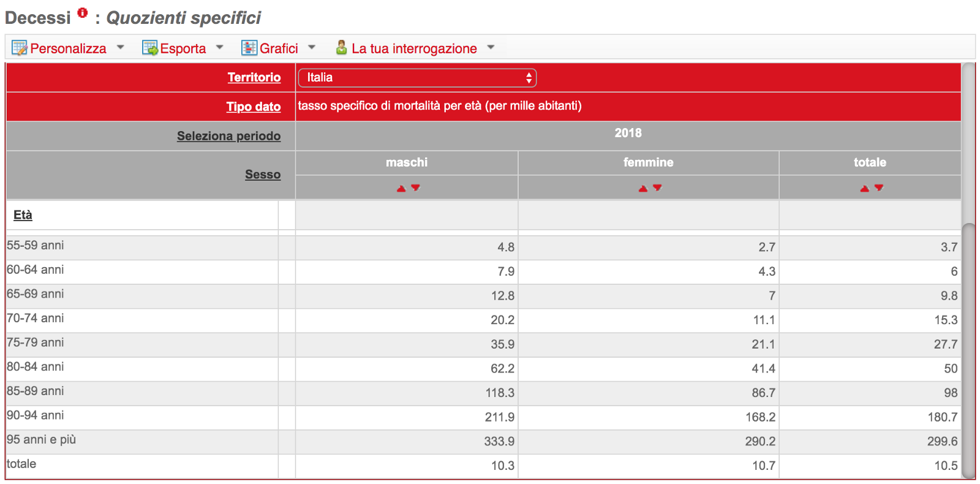The height and width of the screenshot is (484, 980).
Task: Click the 2018 period header
Action: 628,133
